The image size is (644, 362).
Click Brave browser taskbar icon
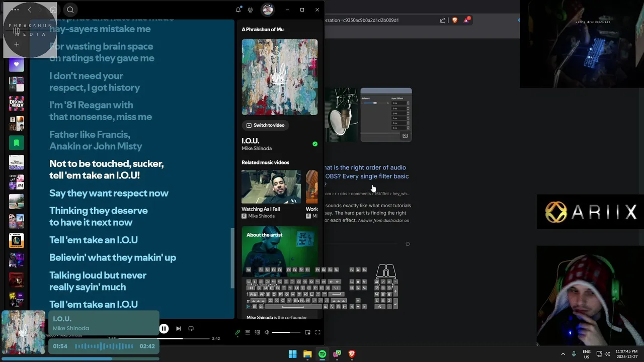pyautogui.click(x=352, y=354)
